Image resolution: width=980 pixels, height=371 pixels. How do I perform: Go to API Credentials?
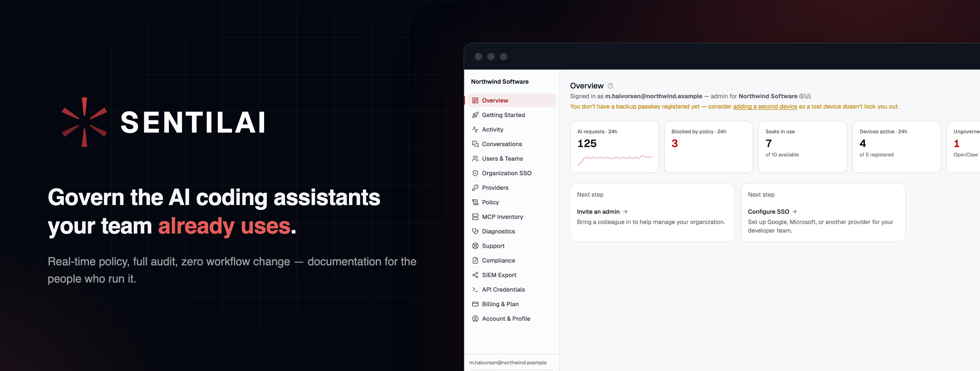click(x=512, y=290)
